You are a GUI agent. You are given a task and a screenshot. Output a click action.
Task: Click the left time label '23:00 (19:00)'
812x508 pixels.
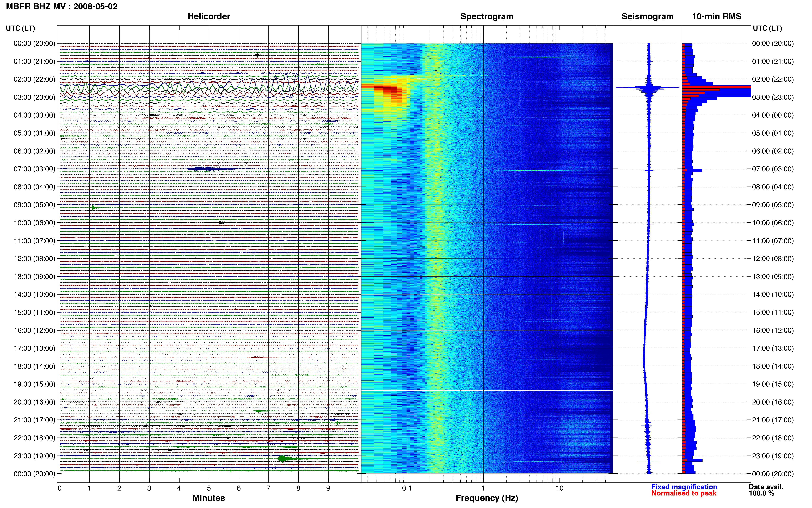[x=34, y=456]
